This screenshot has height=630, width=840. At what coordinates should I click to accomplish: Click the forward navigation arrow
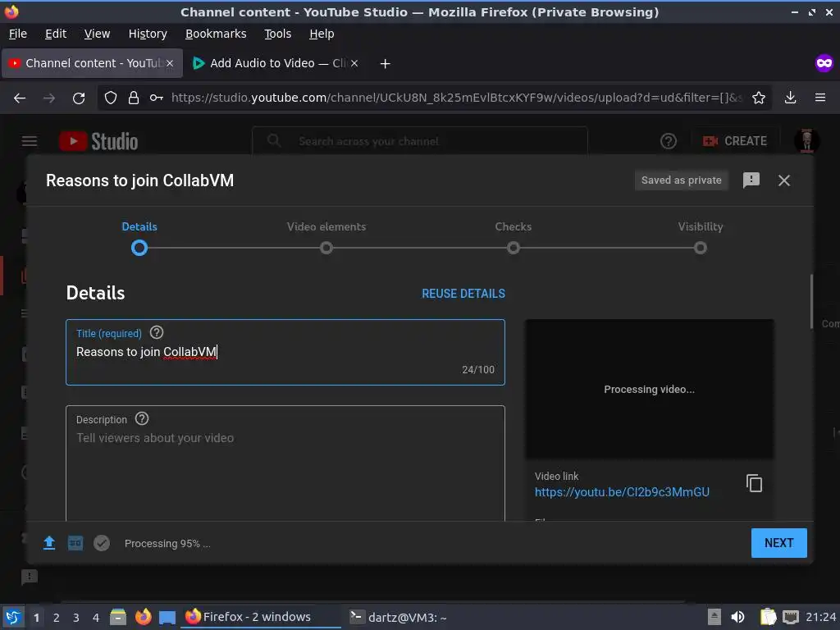[x=48, y=98]
